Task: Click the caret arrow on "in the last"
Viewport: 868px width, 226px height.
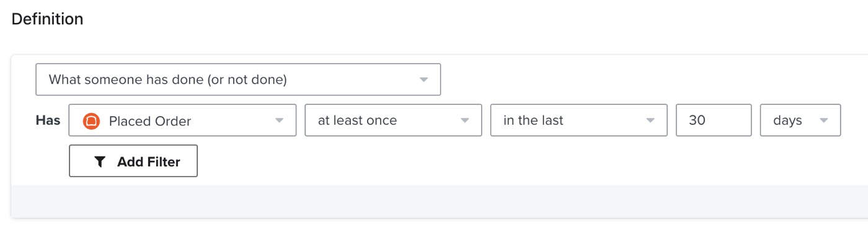Action: [650, 120]
